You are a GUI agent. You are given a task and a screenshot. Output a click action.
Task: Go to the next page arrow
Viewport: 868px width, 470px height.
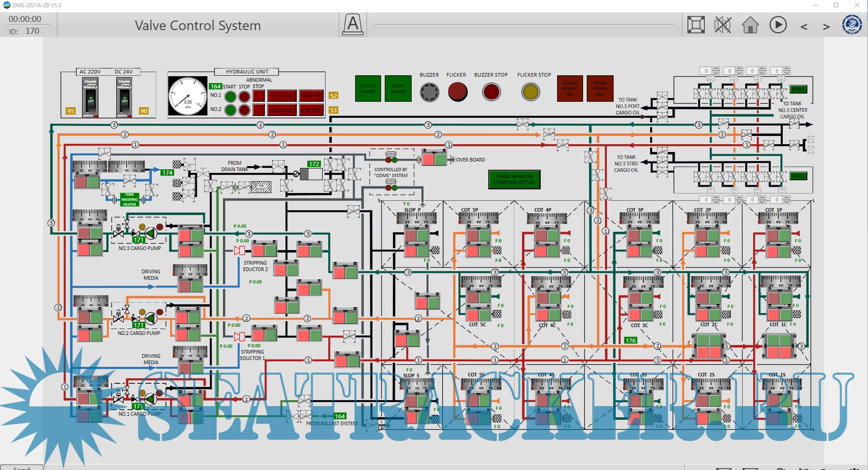(826, 27)
